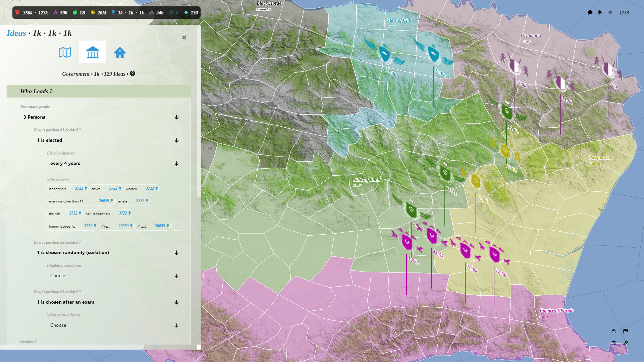This screenshot has width=644, height=362.
Task: Toggle the slaves voter option
Action: (106, 189)
